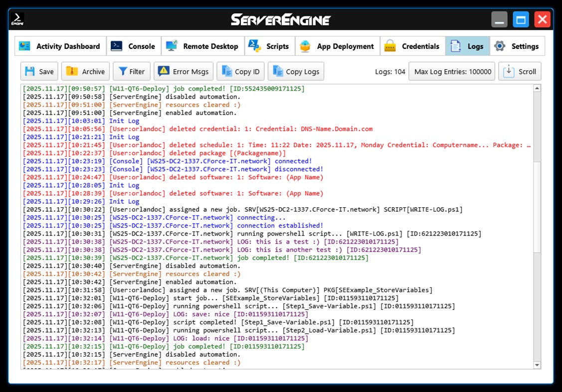The width and height of the screenshot is (562, 392).
Task: Open Settings using the gear icon
Action: 500,46
